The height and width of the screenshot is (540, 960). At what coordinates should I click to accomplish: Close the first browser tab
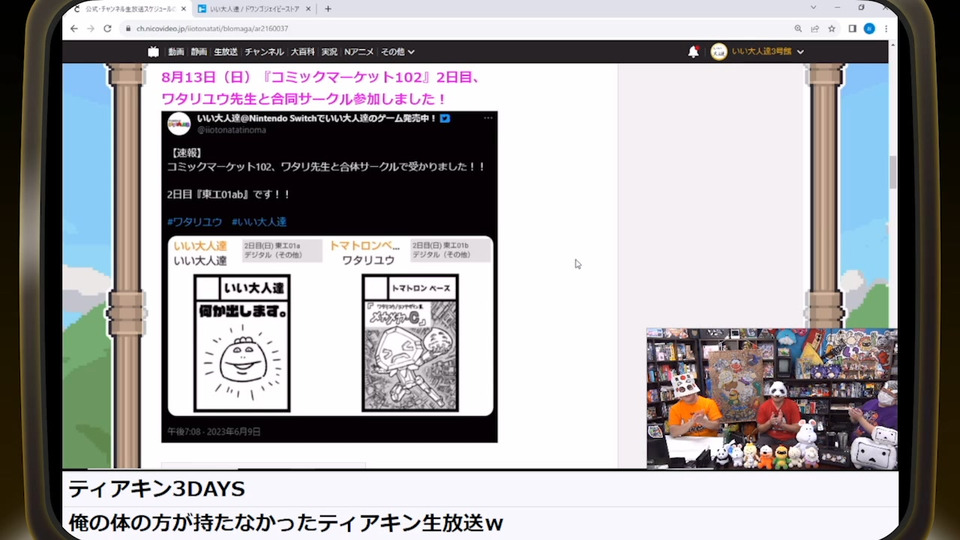click(x=184, y=9)
